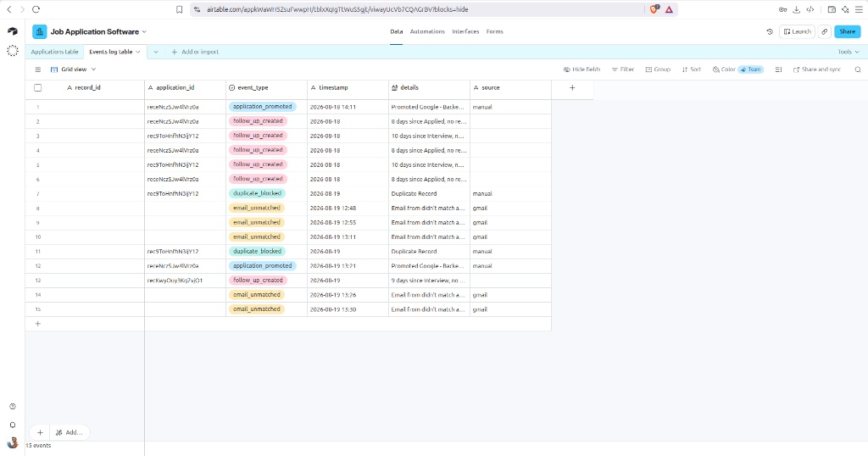This screenshot has height=456, width=868.
Task: Add a new row with plus below row 15
Action: [x=37, y=323]
